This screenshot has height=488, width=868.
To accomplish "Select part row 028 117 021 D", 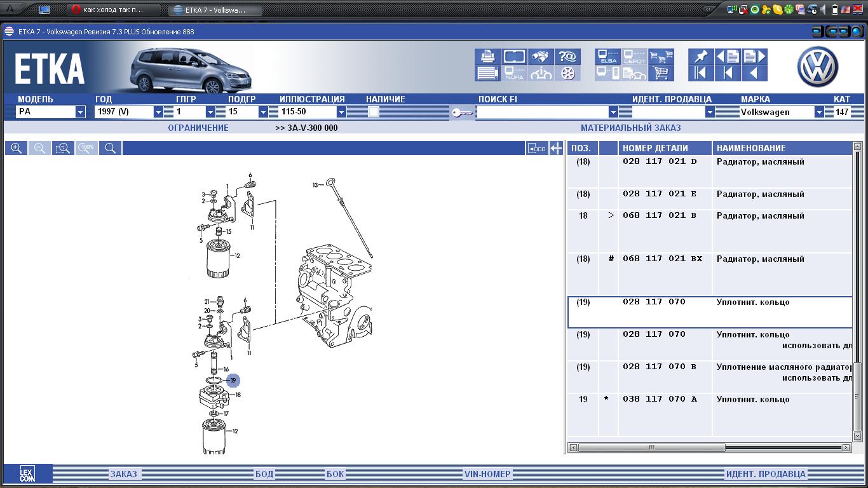I will [x=709, y=171].
